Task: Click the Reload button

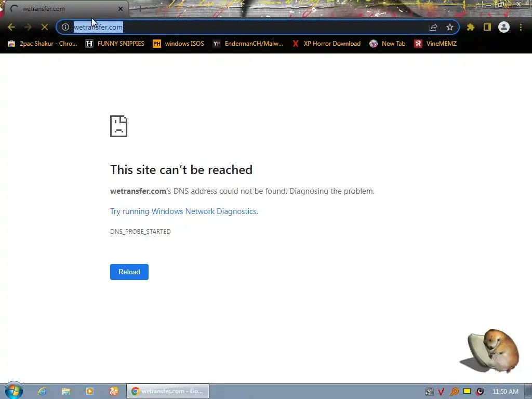Action: [129, 272]
